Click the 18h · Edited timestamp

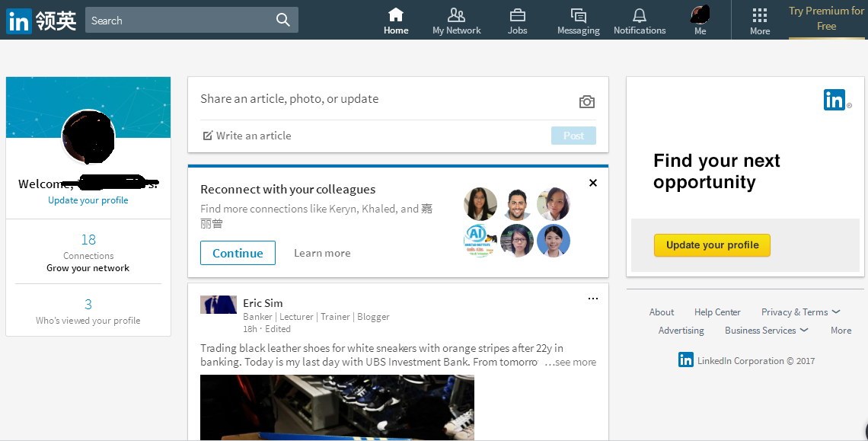pyautogui.click(x=266, y=329)
